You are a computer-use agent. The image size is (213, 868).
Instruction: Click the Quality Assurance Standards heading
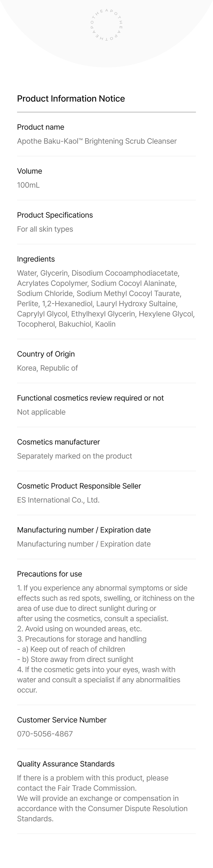coord(66,764)
